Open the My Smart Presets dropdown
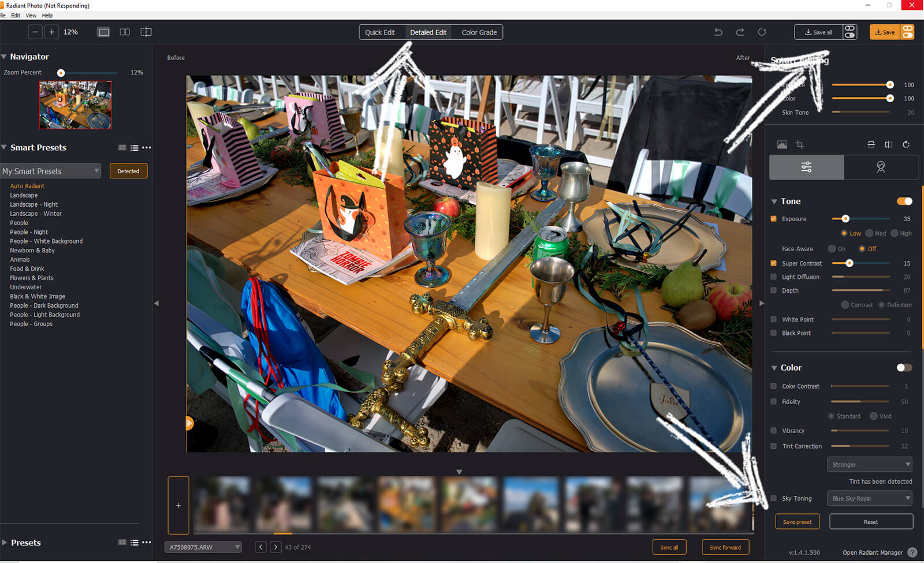924x563 pixels. pyautogui.click(x=51, y=171)
